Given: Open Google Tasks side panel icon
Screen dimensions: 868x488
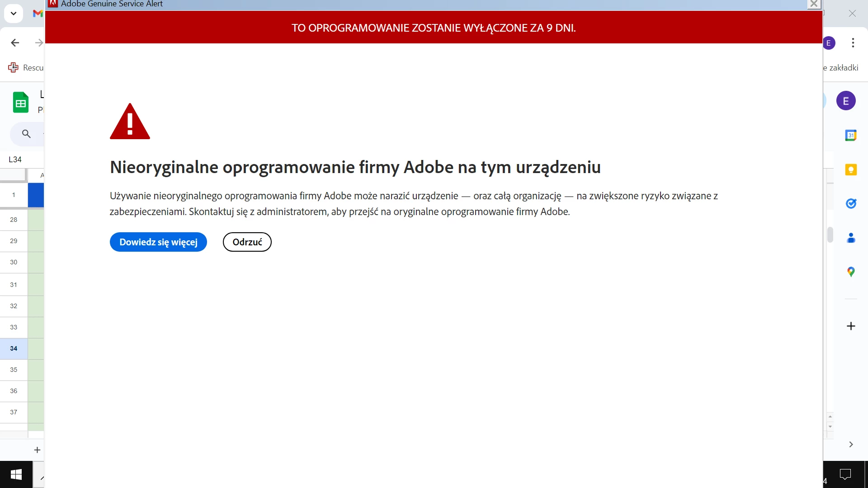Looking at the screenshot, I should point(851,204).
